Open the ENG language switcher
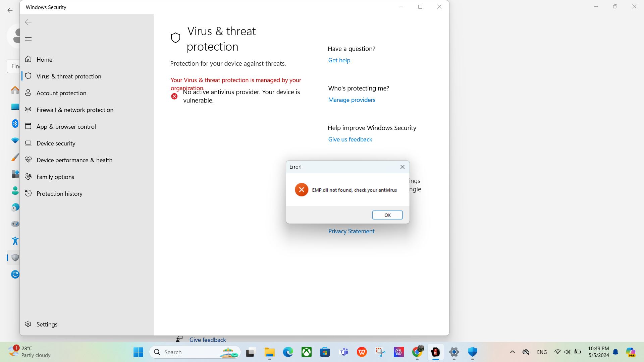644x362 pixels. pos(542,352)
